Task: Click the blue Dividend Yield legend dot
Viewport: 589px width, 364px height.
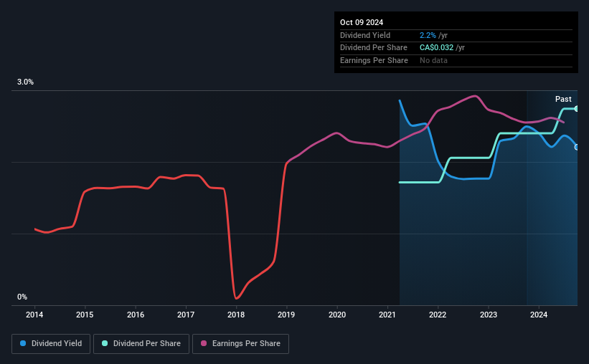Action: 23,343
